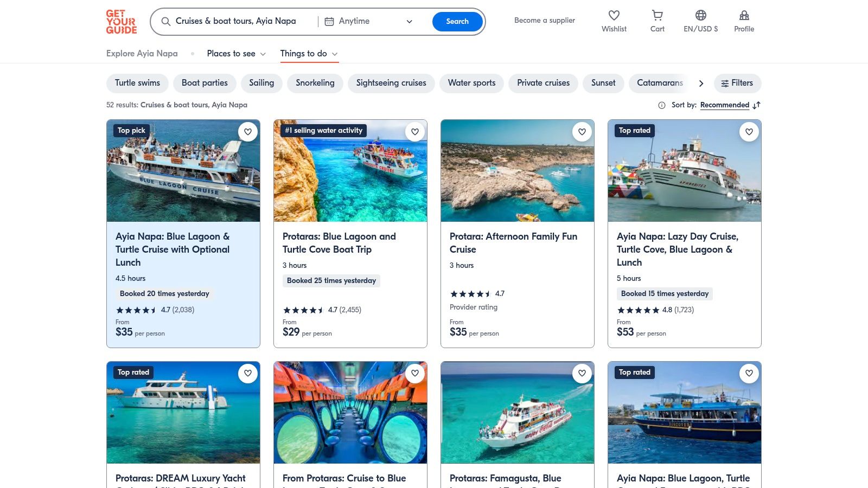This screenshot has height=488, width=868.
Task: Click the Booked 25 times yesterday label
Action: [331, 281]
